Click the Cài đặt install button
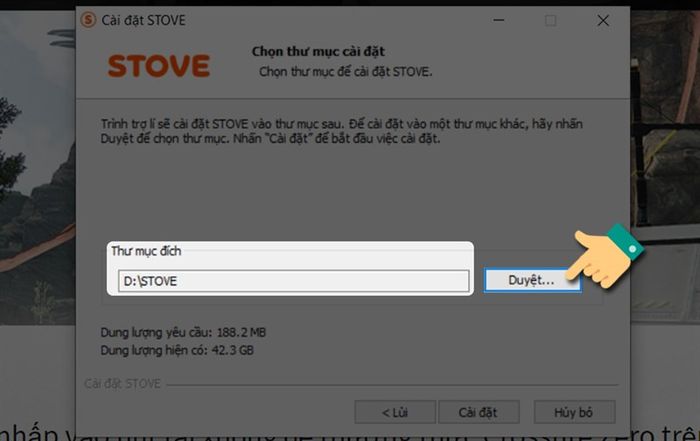Screen dimensions: 700x441 (478, 412)
